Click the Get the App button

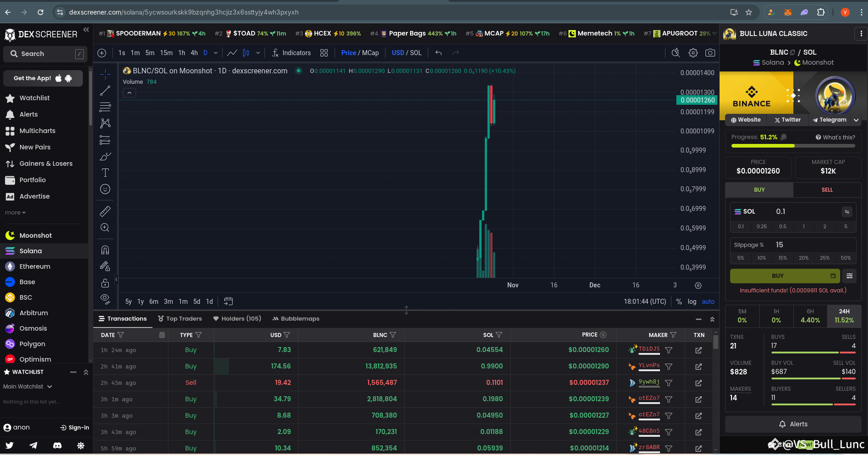[x=43, y=78]
